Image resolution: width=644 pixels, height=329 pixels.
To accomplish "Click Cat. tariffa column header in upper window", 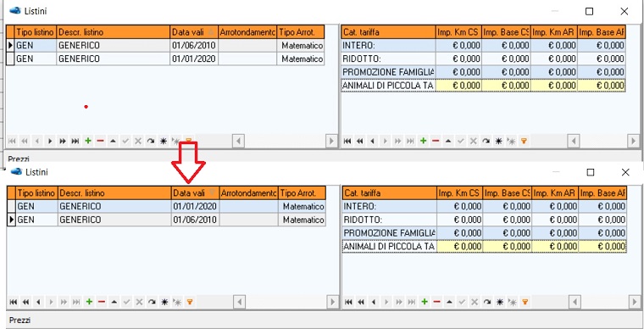I will 388,32.
